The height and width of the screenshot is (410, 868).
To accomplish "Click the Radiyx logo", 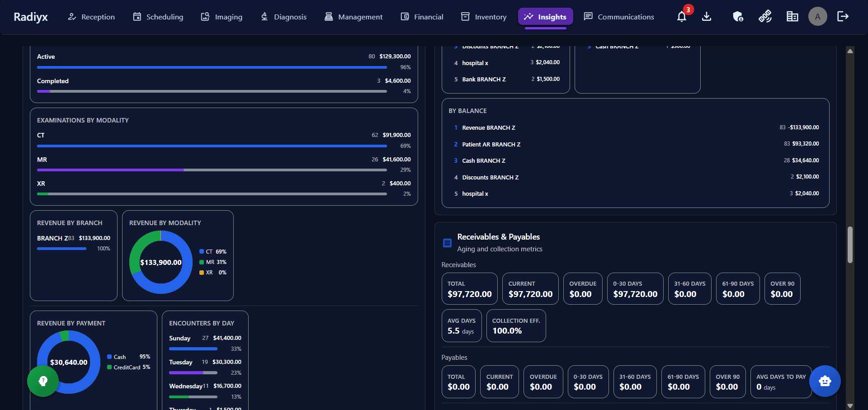I will (x=31, y=17).
